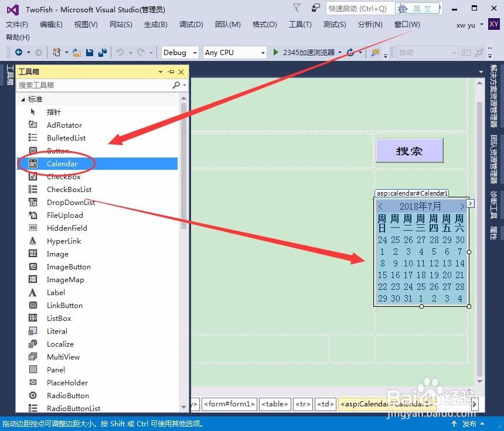The height and width of the screenshot is (431, 504).
Task: Open the 编辑(E) menu
Action: point(51,25)
